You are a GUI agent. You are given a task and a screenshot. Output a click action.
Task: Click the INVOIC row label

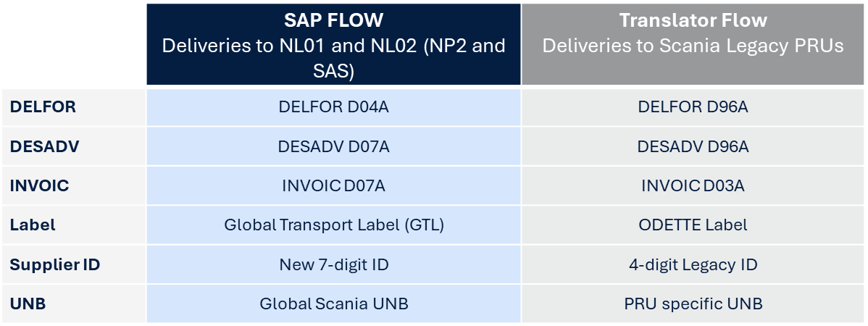[x=39, y=185]
